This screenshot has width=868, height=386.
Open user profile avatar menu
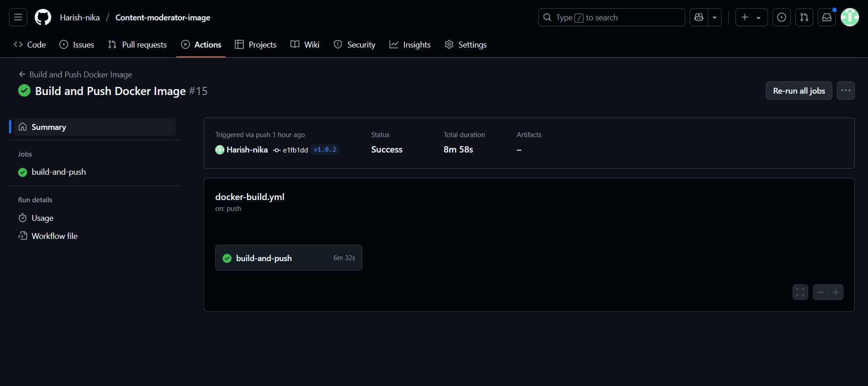[850, 17]
